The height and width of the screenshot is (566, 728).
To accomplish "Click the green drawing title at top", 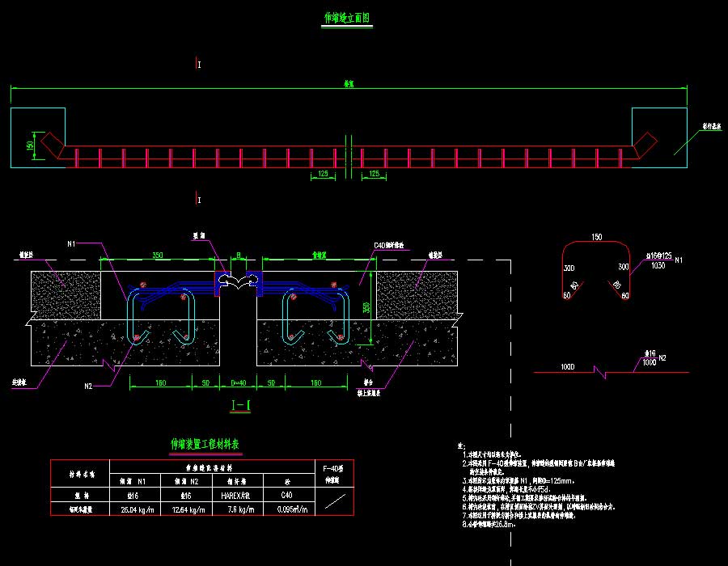I will pos(347,18).
